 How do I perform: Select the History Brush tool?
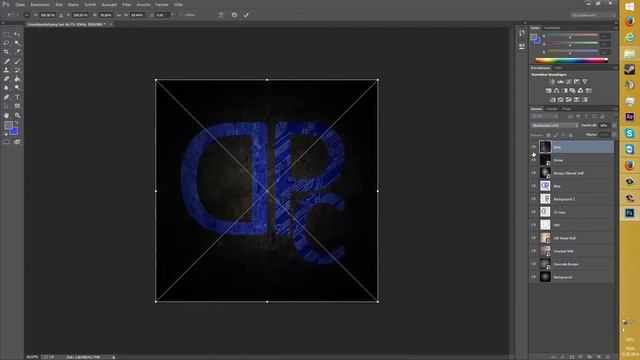(x=17, y=70)
